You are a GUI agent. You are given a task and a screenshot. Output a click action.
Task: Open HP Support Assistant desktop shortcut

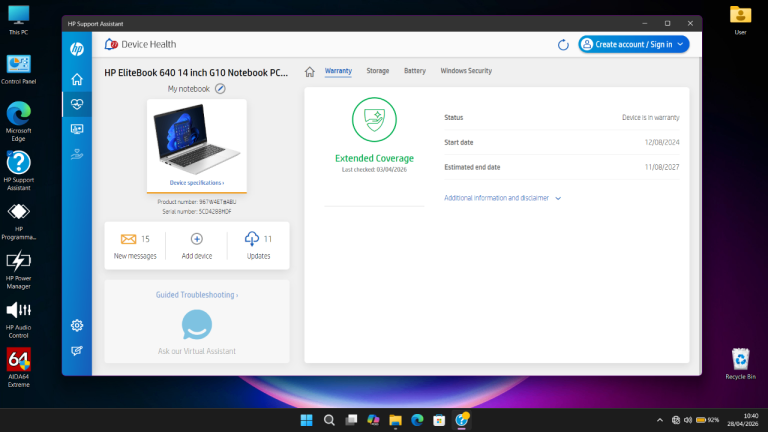tap(19, 170)
